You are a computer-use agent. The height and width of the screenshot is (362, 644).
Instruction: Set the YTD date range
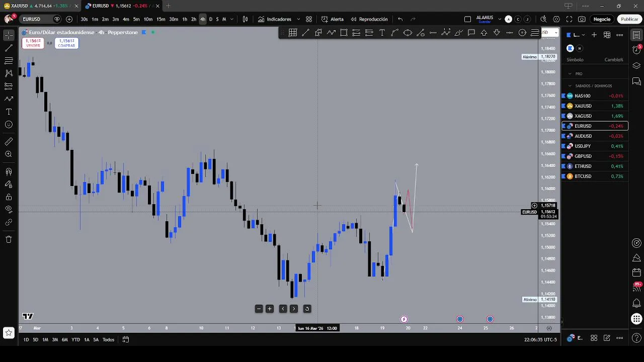point(75,339)
